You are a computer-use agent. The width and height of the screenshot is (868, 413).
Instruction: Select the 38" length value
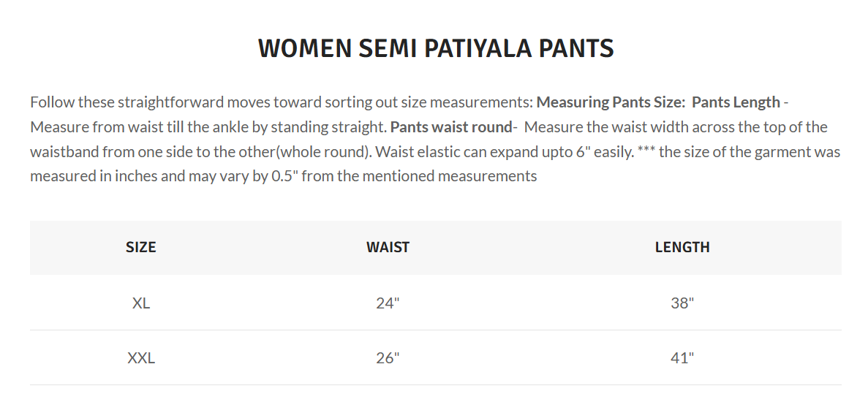tap(682, 303)
